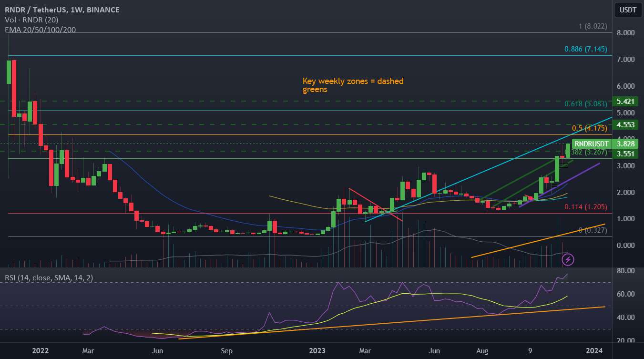The width and height of the screenshot is (644, 359).
Task: Click the 0 (0.327) Fibonacci label
Action: (x=593, y=230)
